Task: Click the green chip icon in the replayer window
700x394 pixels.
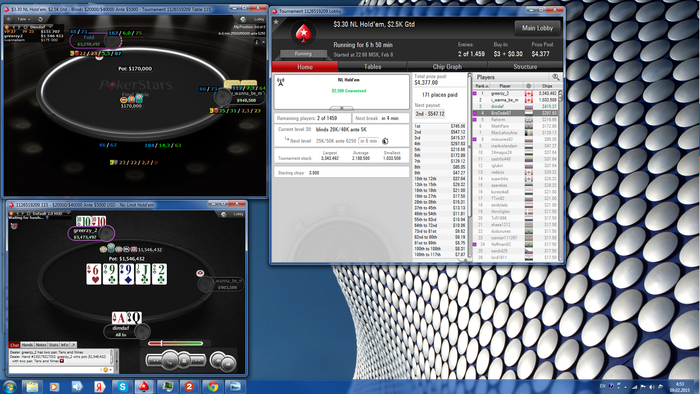Action: click(223, 215)
